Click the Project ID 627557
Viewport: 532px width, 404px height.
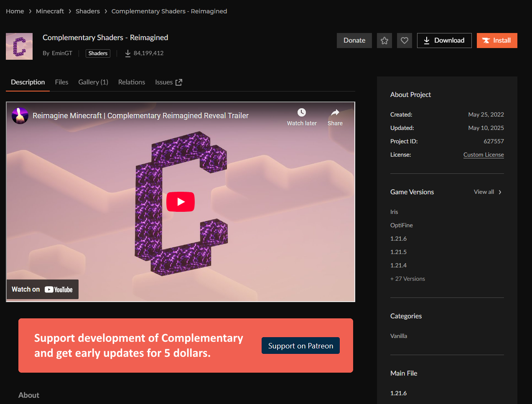[494, 141]
